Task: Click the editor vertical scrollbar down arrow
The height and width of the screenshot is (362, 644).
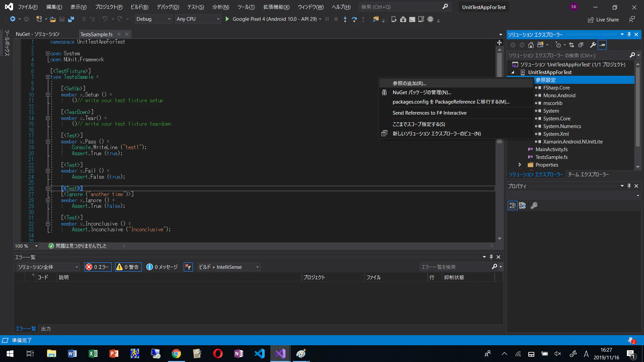Action: (x=499, y=239)
